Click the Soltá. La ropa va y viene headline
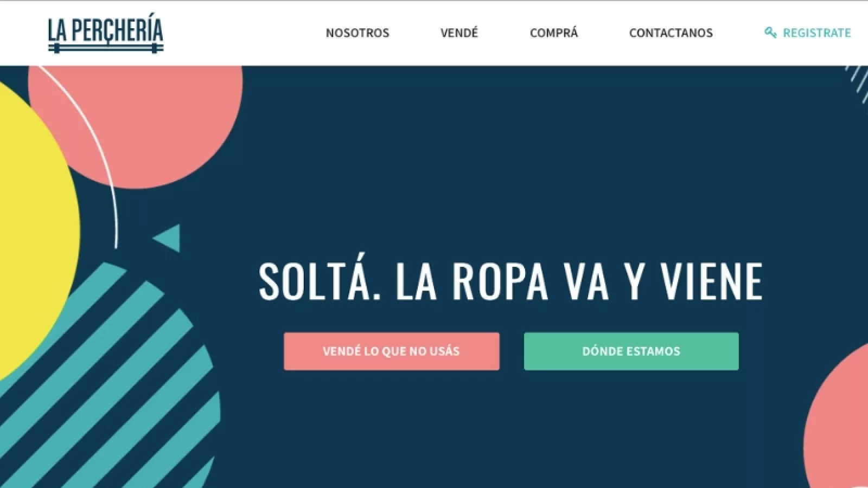The width and height of the screenshot is (868, 488). [510, 281]
